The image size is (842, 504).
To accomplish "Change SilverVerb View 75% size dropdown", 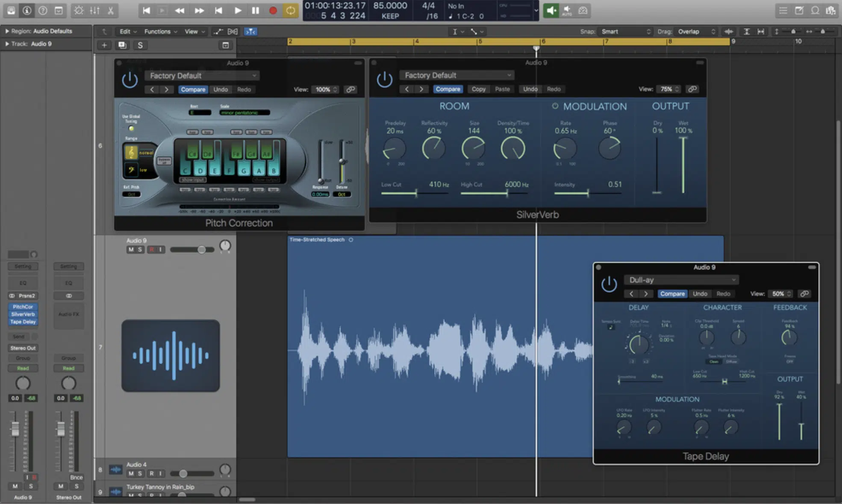I will [669, 89].
